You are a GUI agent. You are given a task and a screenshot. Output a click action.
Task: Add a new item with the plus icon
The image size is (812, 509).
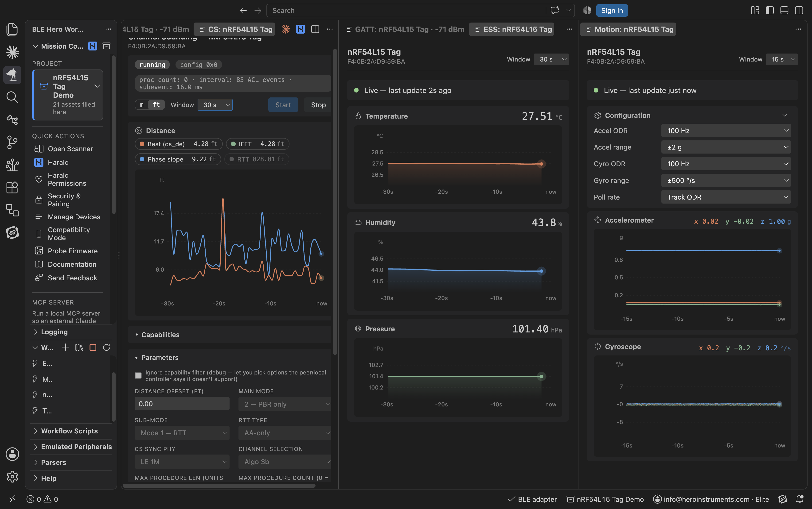65,347
